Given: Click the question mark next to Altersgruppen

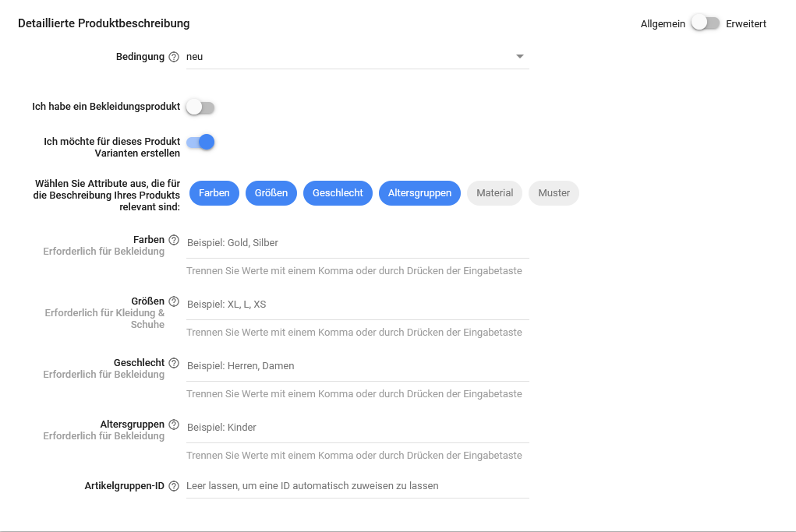Looking at the screenshot, I should click(x=174, y=425).
